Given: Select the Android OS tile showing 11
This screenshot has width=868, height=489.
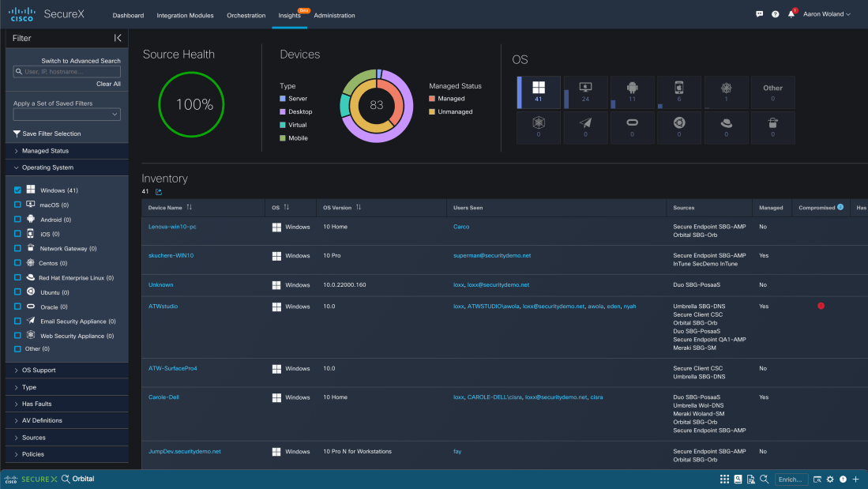Looking at the screenshot, I should [632, 92].
